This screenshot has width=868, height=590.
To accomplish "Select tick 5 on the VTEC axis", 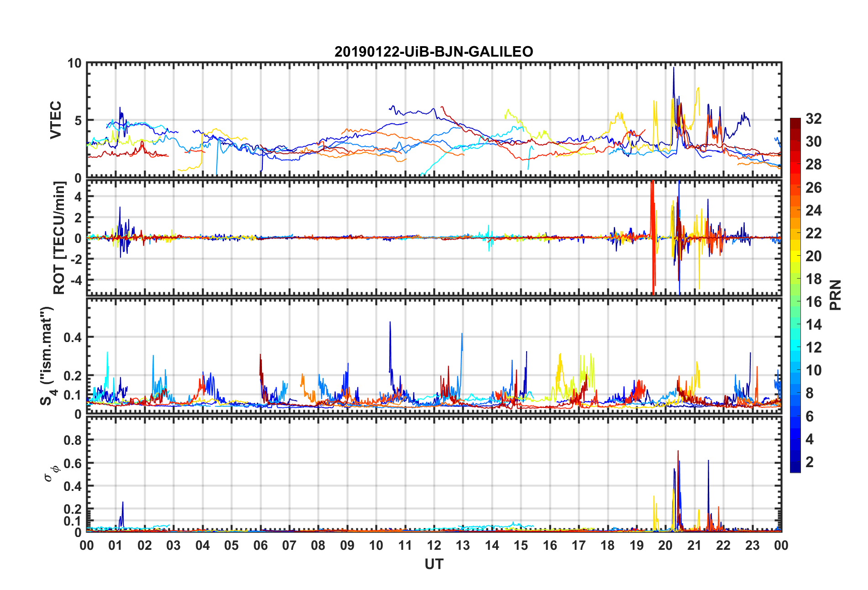I will pos(78,121).
